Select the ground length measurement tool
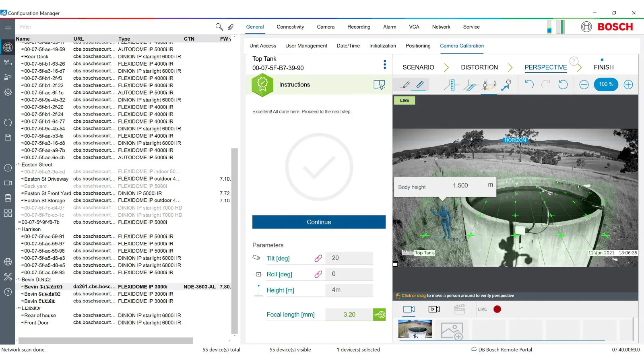Screen dimensions: 644x362 tap(471, 85)
